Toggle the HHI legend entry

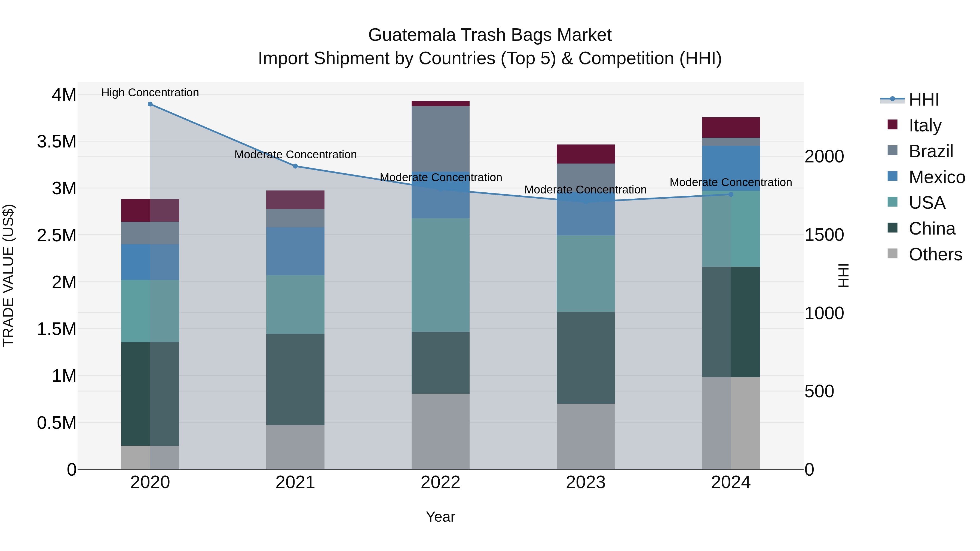click(910, 100)
